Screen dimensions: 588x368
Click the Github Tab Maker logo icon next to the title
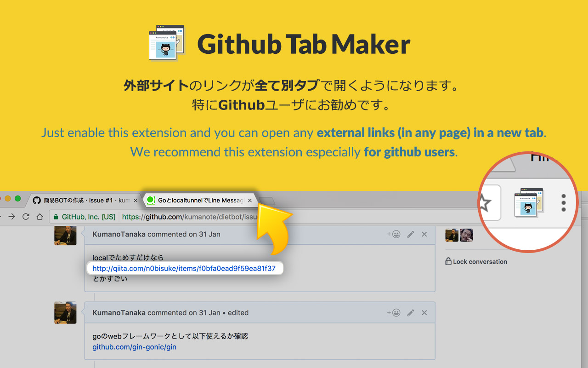[x=167, y=43]
